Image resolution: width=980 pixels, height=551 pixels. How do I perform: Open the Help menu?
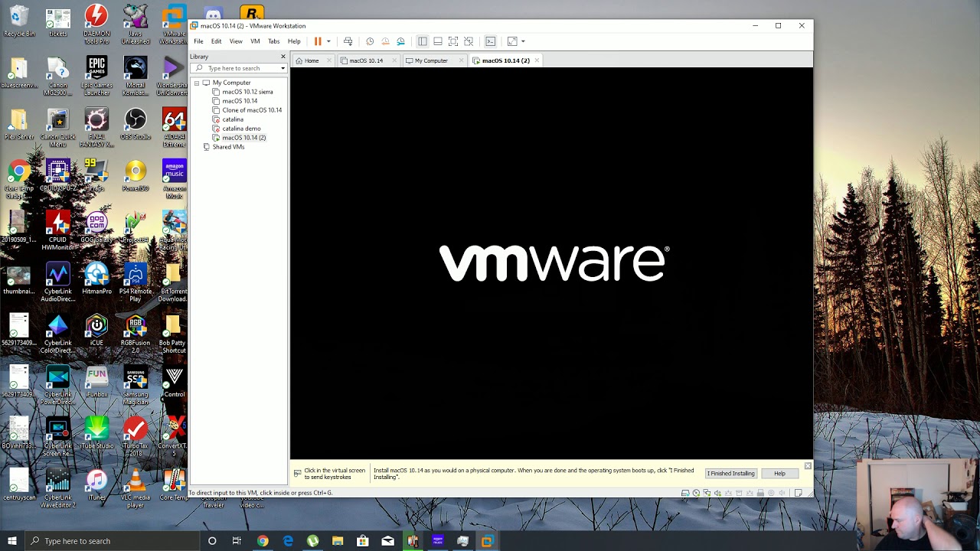tap(294, 41)
